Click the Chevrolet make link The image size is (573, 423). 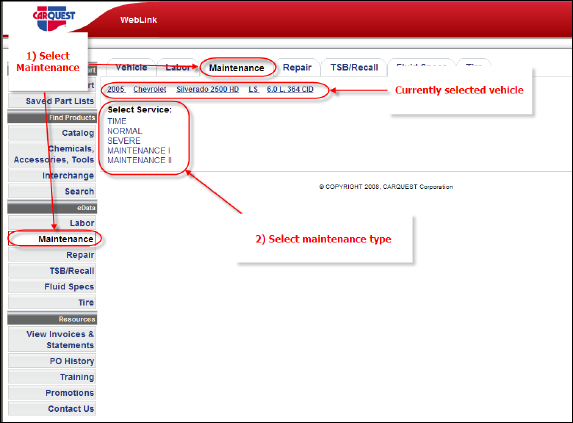[x=150, y=89]
